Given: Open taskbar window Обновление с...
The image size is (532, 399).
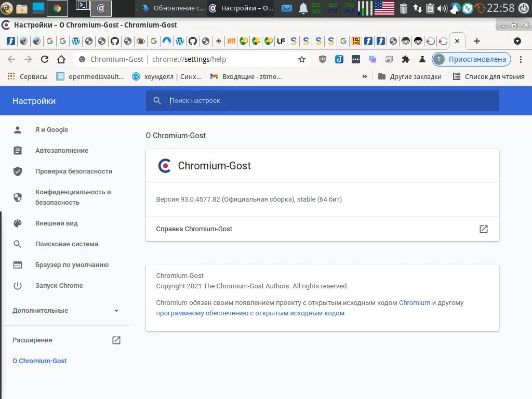Looking at the screenshot, I should point(174,8).
